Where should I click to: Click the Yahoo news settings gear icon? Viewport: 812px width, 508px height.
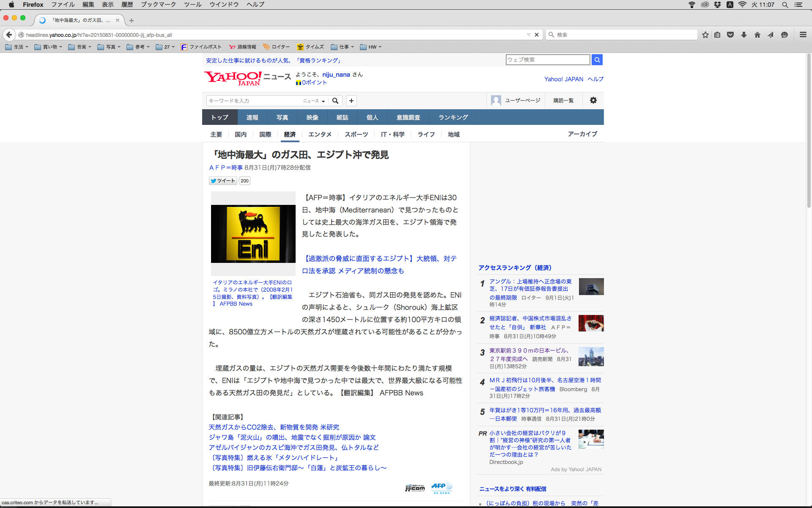[x=593, y=100]
